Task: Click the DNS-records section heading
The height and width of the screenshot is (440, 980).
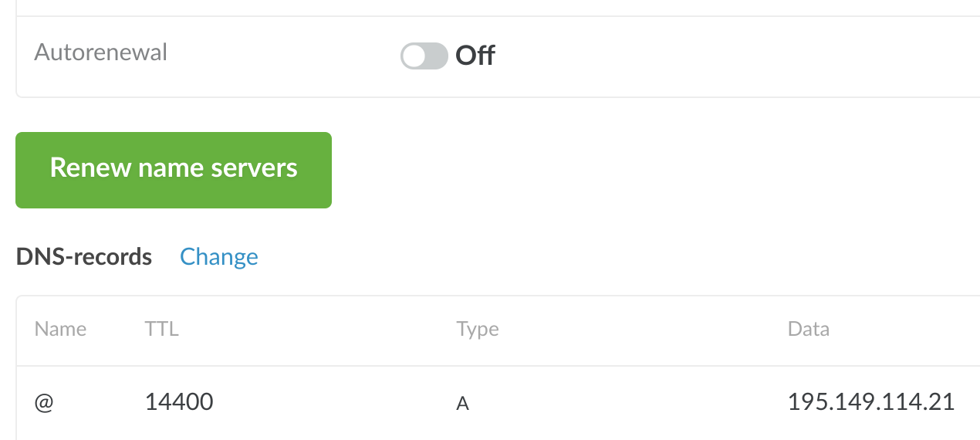Action: [x=84, y=257]
